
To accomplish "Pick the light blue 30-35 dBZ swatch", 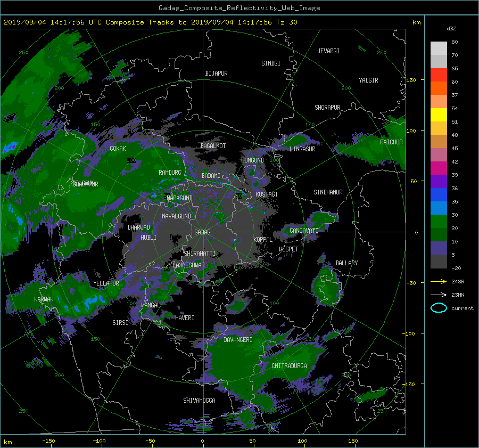I will [x=439, y=208].
